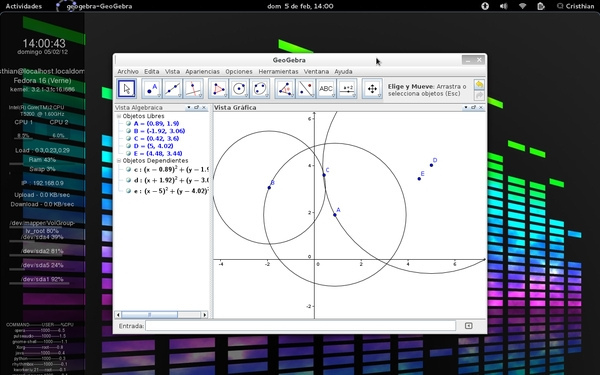Open the Wi-Fi network icon in top bar
This screenshot has height=375, width=600.
click(522, 6)
